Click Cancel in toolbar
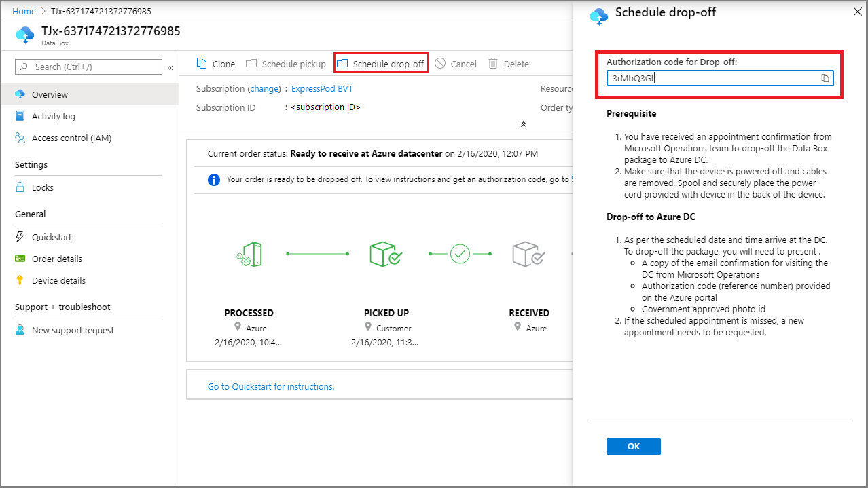Image resolution: width=868 pixels, height=488 pixels. click(x=456, y=64)
